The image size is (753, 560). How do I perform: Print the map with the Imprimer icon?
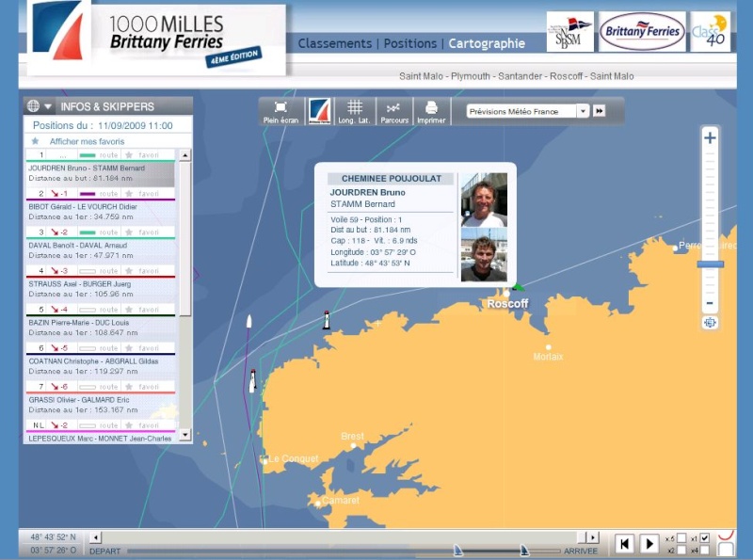tap(431, 111)
